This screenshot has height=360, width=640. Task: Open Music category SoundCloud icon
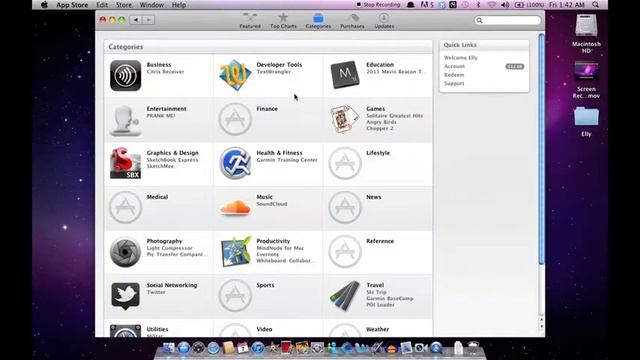[x=235, y=207]
